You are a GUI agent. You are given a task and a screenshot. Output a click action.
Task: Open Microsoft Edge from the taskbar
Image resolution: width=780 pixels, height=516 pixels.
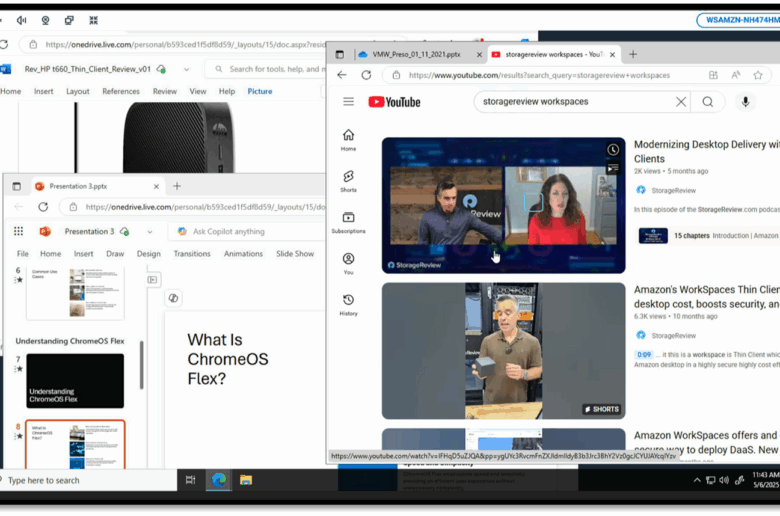pyautogui.click(x=218, y=480)
